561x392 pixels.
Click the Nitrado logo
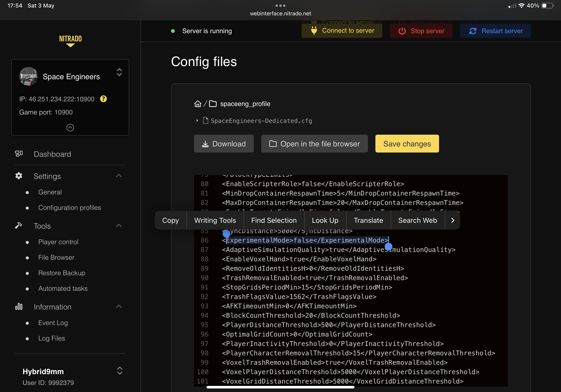pos(70,41)
